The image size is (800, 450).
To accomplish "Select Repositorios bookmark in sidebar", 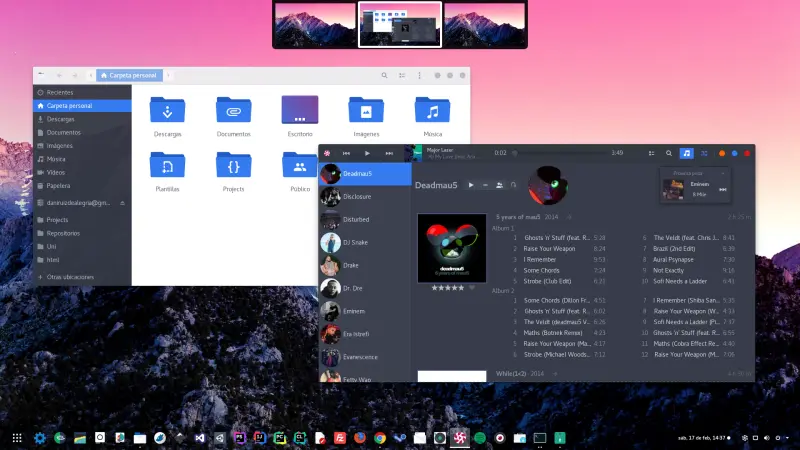I will tap(82, 233).
